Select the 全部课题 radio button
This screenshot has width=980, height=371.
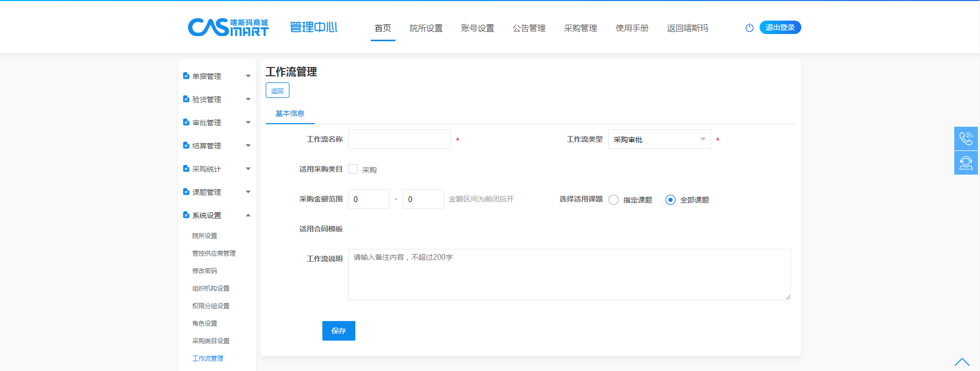[x=670, y=200]
